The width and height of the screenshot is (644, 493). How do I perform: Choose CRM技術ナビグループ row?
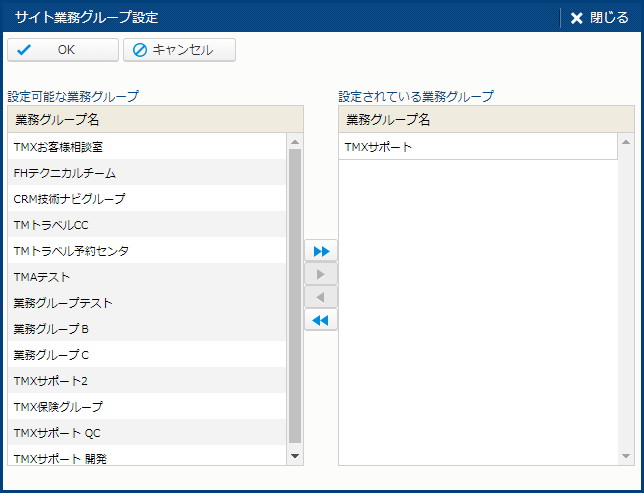click(x=146, y=199)
